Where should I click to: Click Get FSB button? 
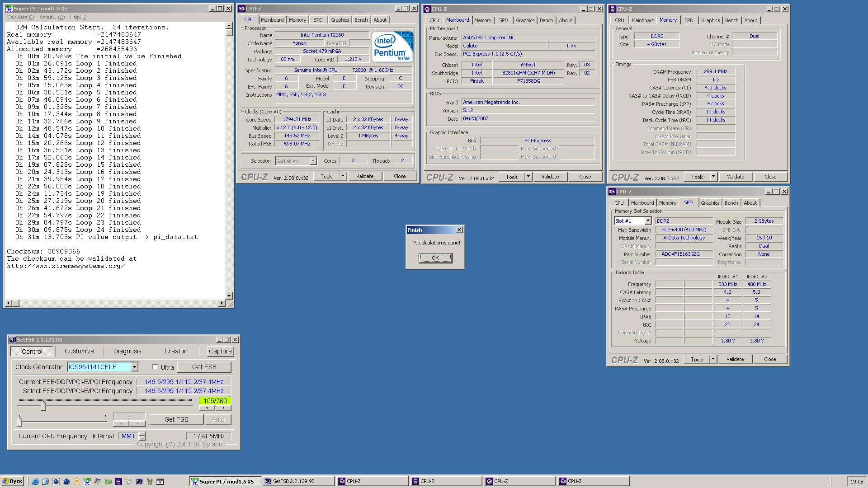click(x=204, y=367)
